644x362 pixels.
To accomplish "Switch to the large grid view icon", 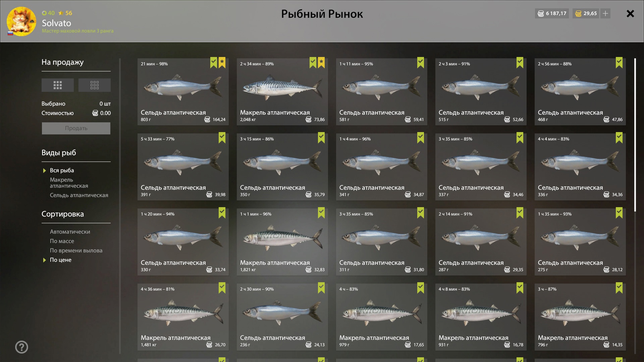I will [58, 85].
